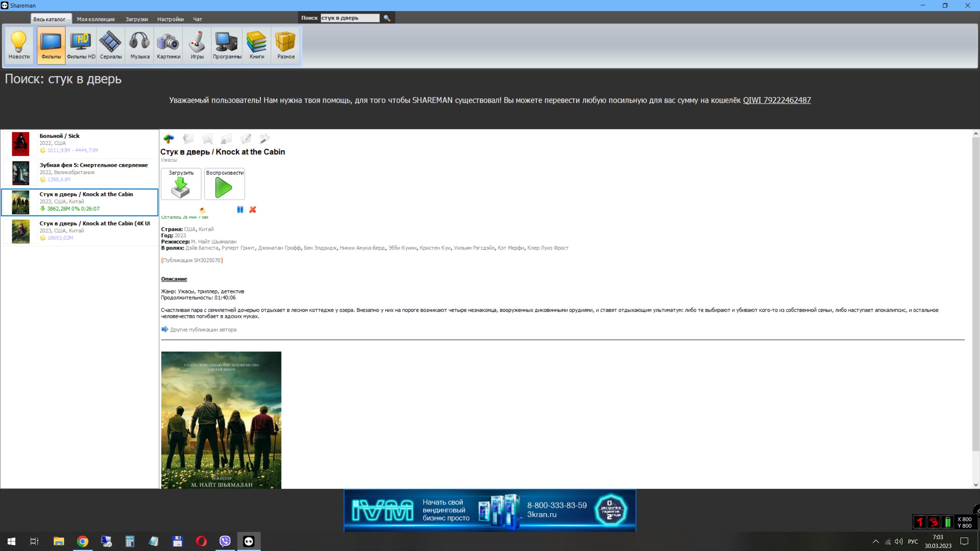Click the yellow sticky note icon
The width and height of the screenshot is (980, 551).
[203, 210]
